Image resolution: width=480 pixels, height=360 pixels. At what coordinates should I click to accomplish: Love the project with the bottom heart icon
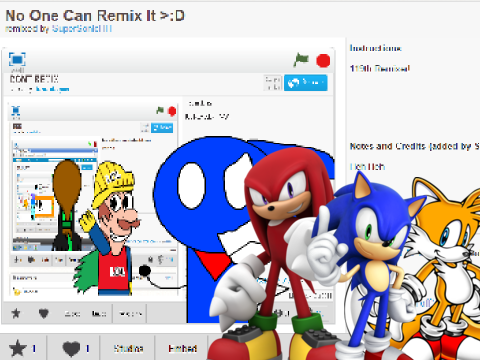point(71,349)
